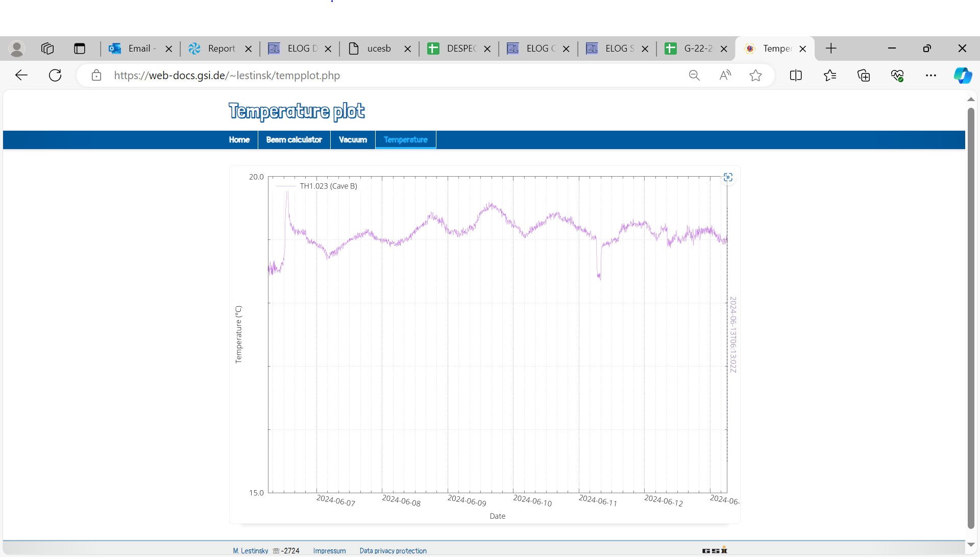Switch to the ucesb browser tab
This screenshot has height=557, width=980.
379,49
